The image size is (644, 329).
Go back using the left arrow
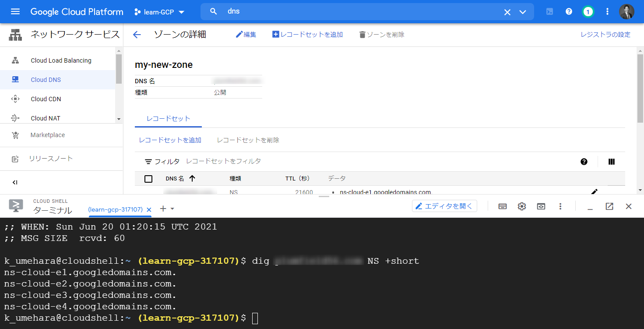click(137, 35)
